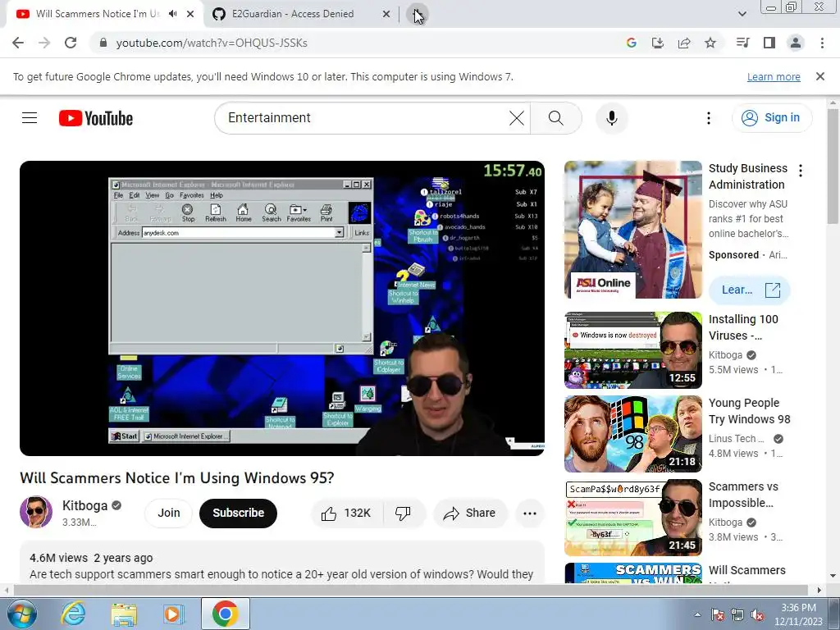Open ad options menu for Study Business Administration
Viewport: 840px width, 630px height.
[801, 171]
